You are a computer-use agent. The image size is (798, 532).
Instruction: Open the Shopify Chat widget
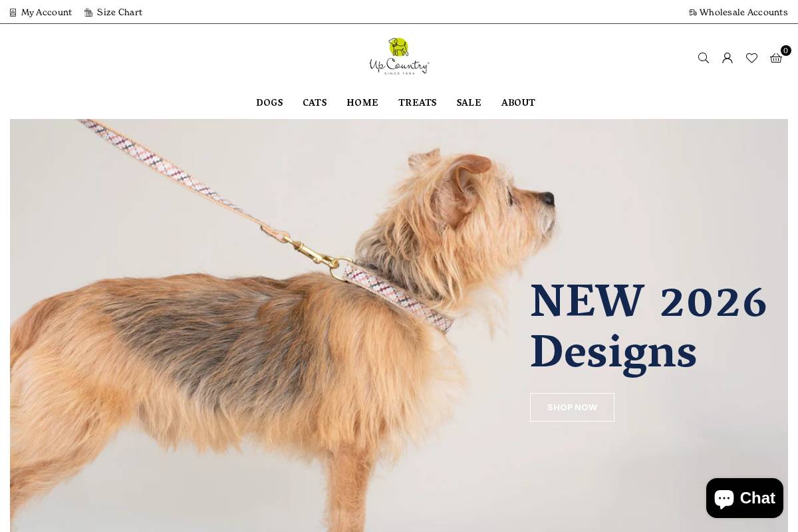pos(745,498)
